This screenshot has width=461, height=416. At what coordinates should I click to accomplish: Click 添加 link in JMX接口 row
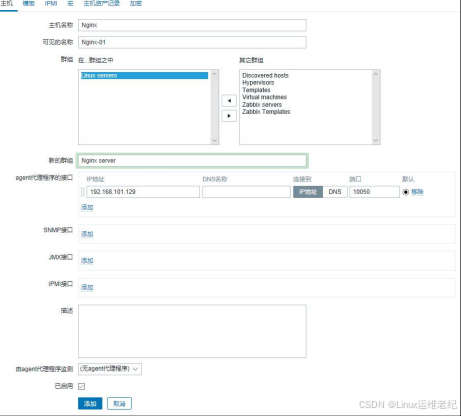[87, 261]
